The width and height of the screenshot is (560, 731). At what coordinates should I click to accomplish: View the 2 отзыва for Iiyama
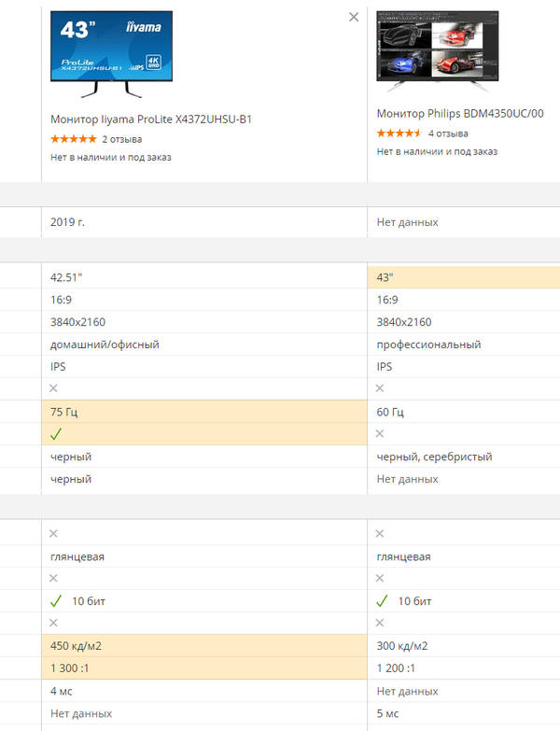coord(122,139)
